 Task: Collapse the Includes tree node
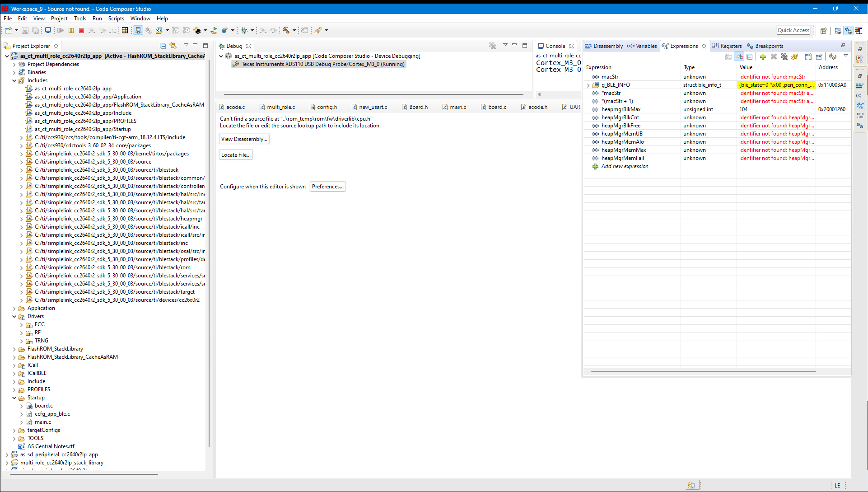pos(14,80)
